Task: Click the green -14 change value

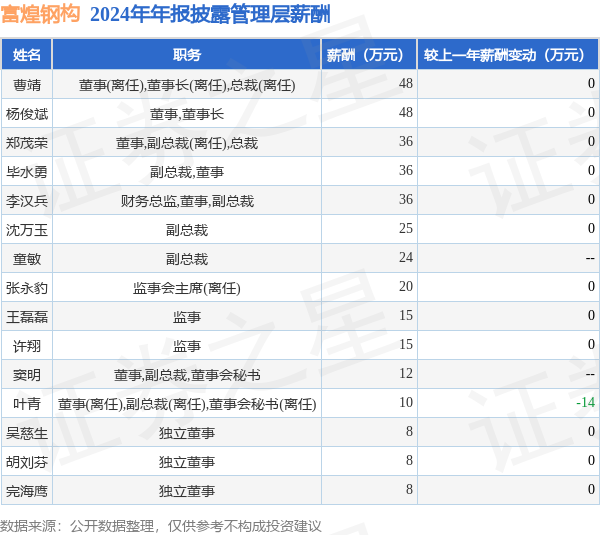Action: pyautogui.click(x=585, y=402)
